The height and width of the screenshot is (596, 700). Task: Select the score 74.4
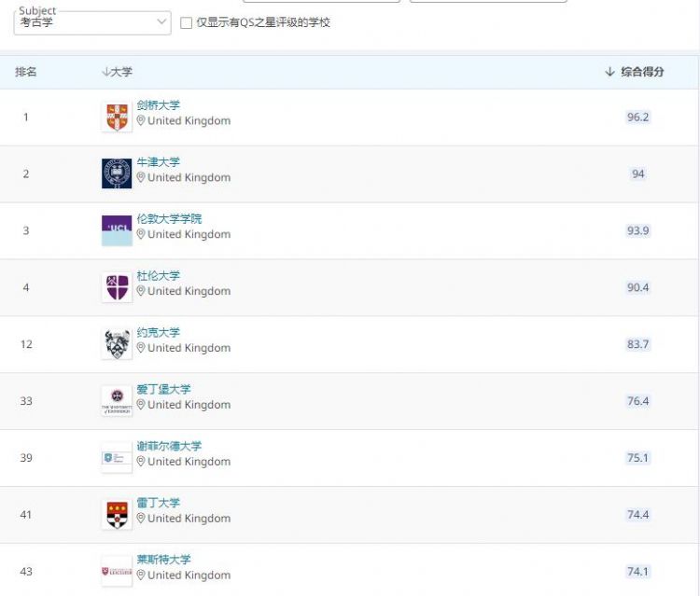[x=638, y=514]
